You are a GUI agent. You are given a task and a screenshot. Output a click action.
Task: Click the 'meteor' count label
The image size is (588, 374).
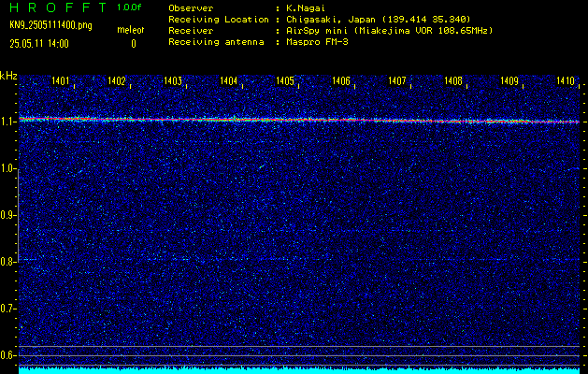click(131, 30)
